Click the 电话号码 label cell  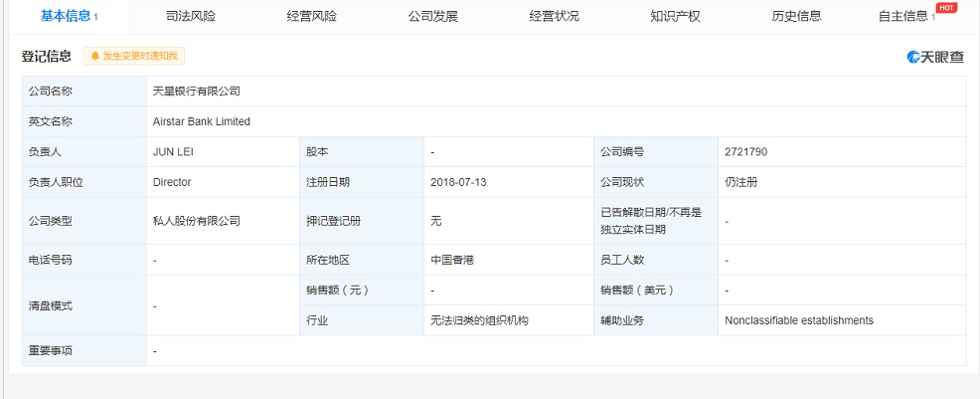tap(84, 260)
